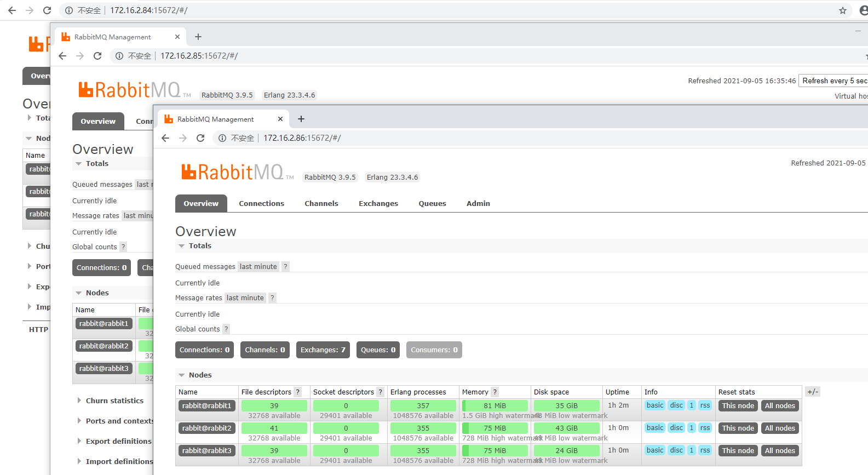View site info icon for 172.16.2.85
This screenshot has width=868, height=475.
(119, 56)
